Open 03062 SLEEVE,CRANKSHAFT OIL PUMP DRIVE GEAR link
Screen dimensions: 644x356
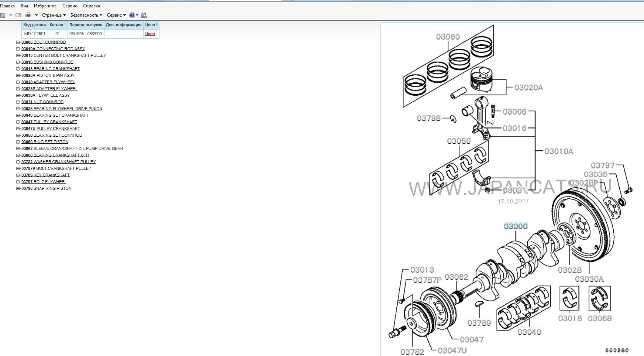[x=72, y=148]
